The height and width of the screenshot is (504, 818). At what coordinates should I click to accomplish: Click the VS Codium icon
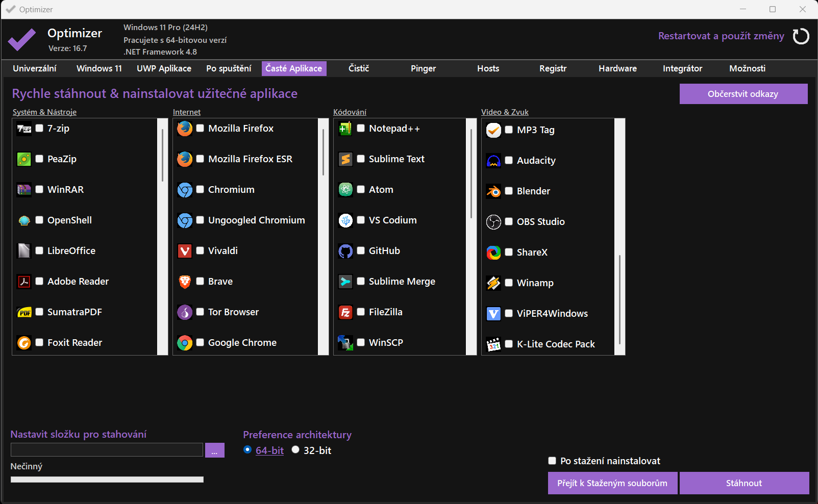pyautogui.click(x=345, y=220)
